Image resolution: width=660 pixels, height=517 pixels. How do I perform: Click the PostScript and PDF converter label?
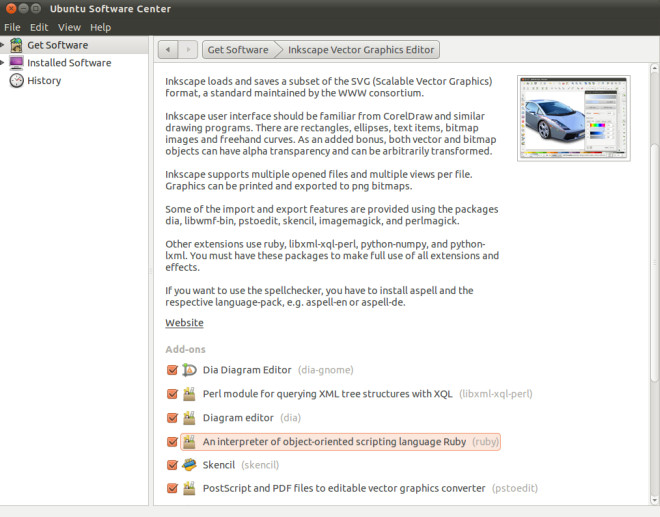pyautogui.click(x=344, y=488)
